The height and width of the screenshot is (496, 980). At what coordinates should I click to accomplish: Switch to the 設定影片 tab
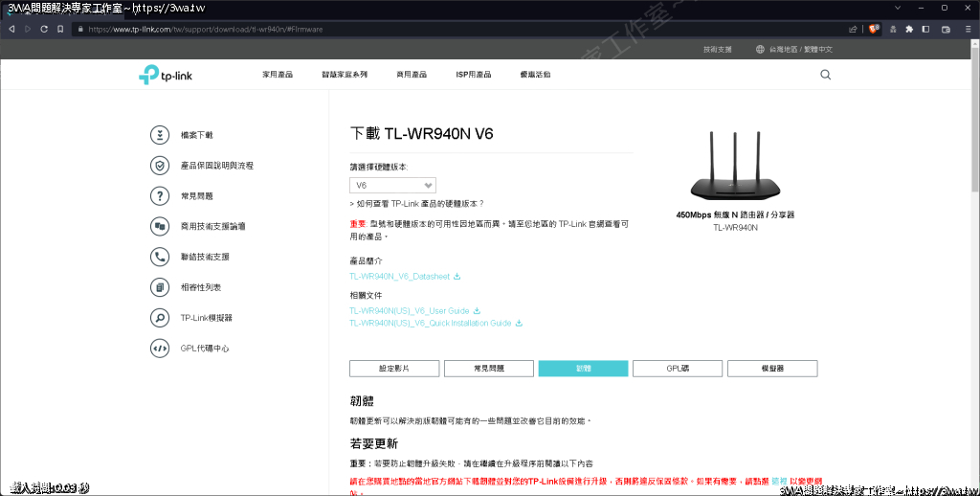[x=393, y=369]
